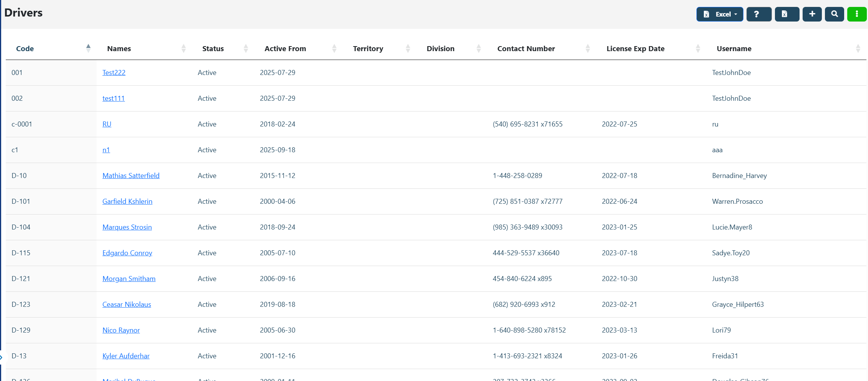Add a new driver with plus button
This screenshot has height=381, width=868.
(812, 14)
